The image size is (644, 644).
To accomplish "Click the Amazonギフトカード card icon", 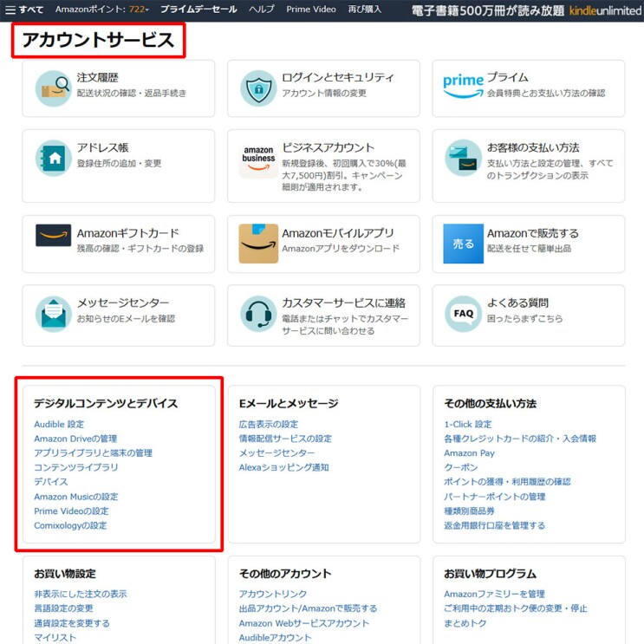I will pos(54,236).
